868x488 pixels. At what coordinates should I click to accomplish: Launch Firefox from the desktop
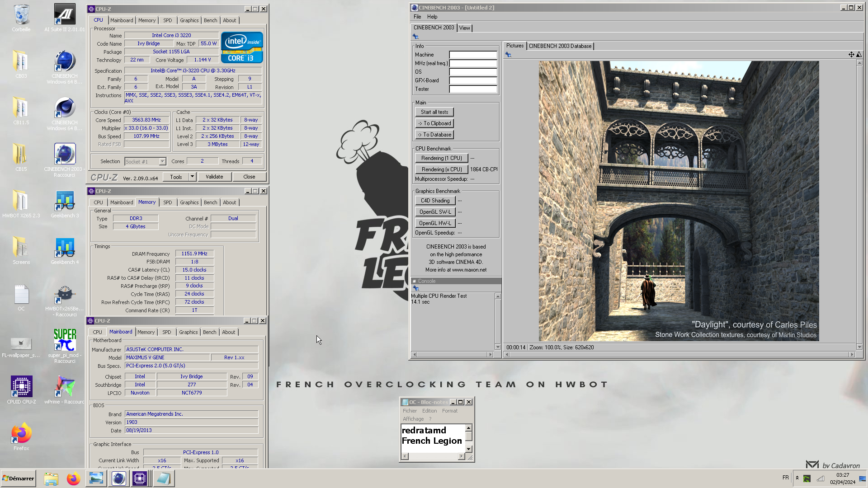point(21,436)
